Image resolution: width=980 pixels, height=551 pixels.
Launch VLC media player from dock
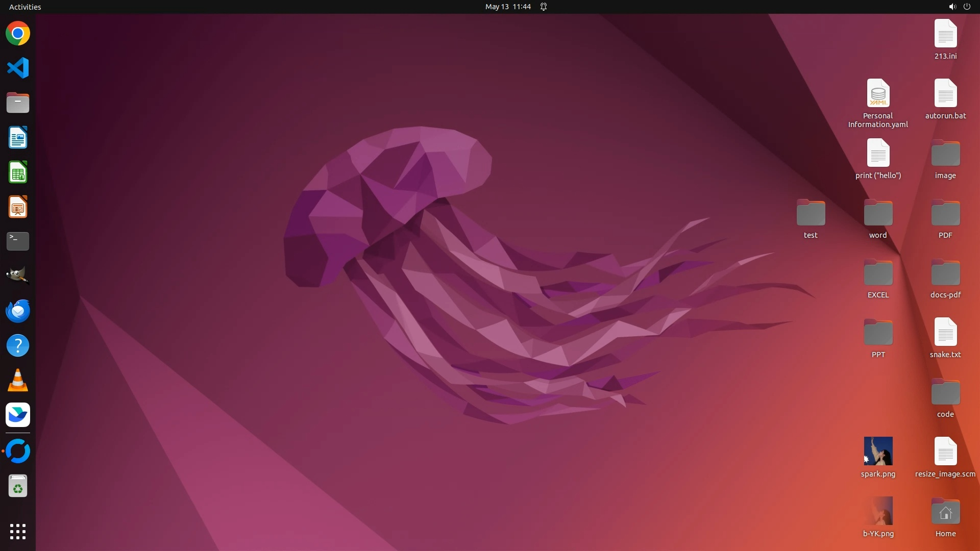click(x=18, y=381)
